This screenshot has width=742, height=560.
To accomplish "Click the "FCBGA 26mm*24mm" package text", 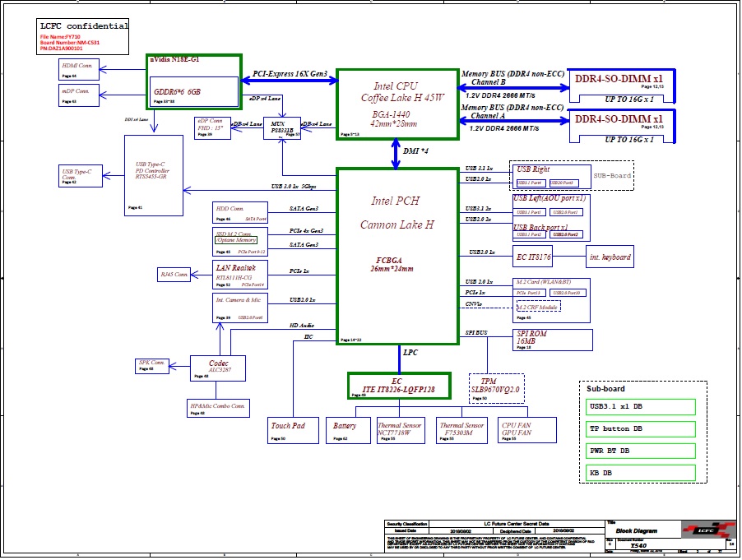I will tap(392, 265).
